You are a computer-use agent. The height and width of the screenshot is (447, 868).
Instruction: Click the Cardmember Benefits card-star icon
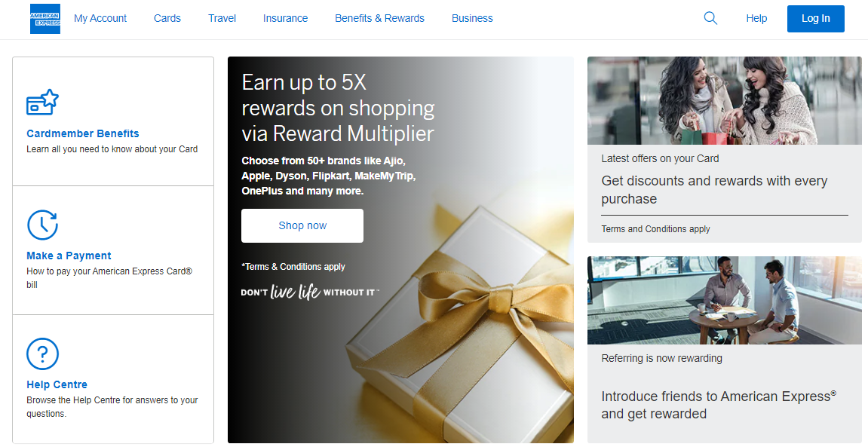(x=43, y=103)
